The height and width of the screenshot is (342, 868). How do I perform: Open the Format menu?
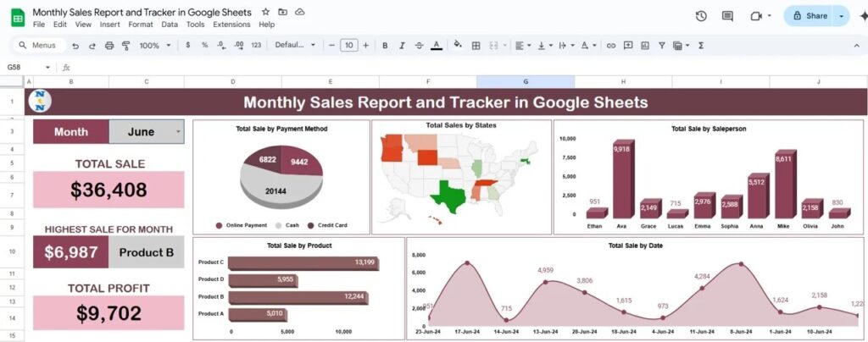click(141, 25)
